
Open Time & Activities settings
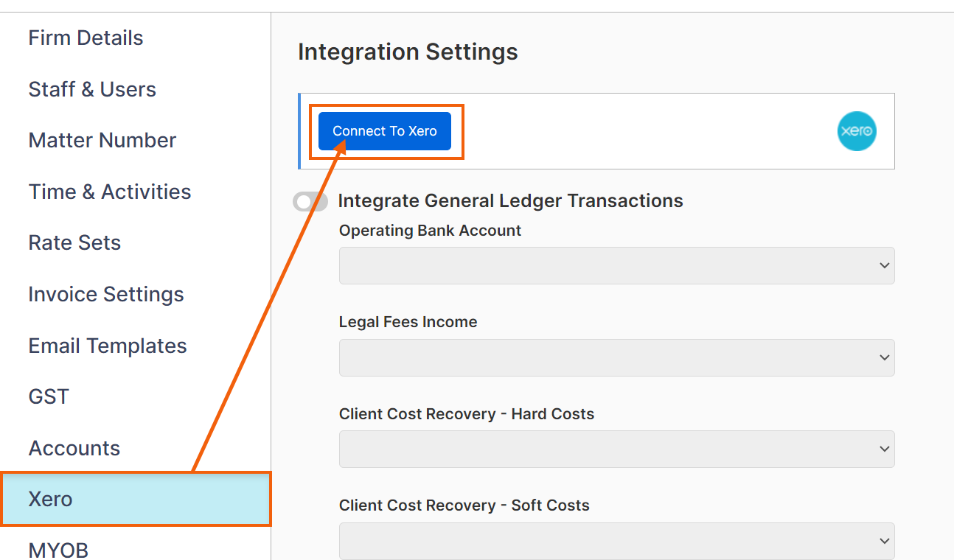(x=110, y=192)
